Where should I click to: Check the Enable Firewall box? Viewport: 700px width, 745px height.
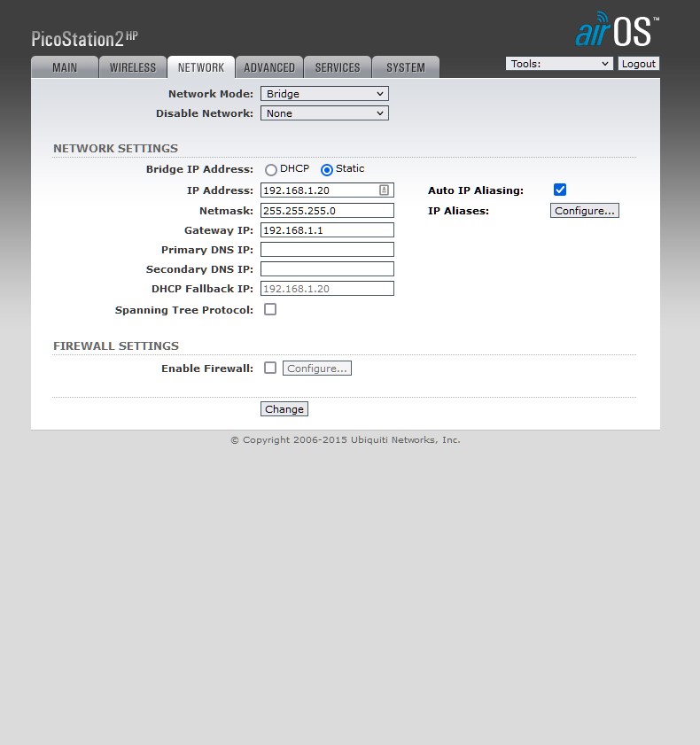[x=270, y=368]
